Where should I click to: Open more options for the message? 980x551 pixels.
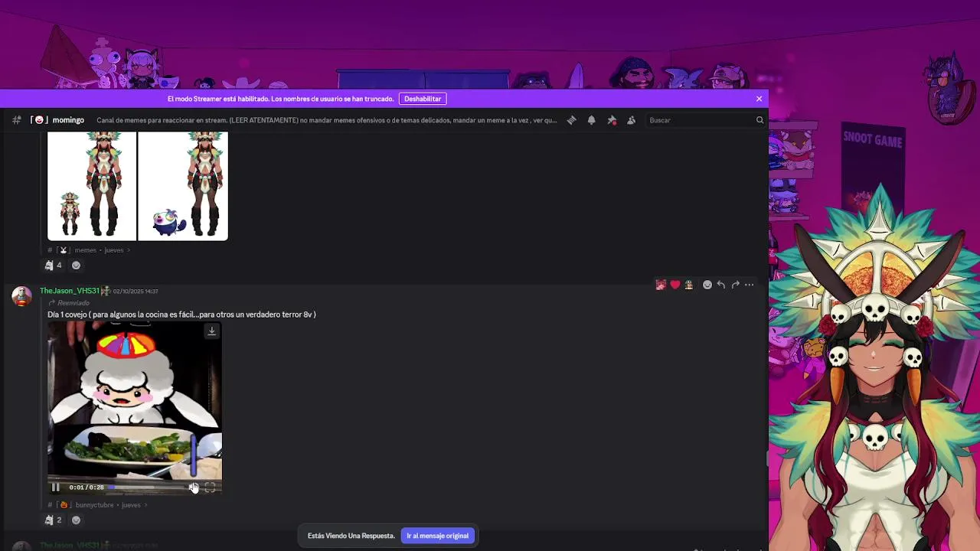(750, 285)
